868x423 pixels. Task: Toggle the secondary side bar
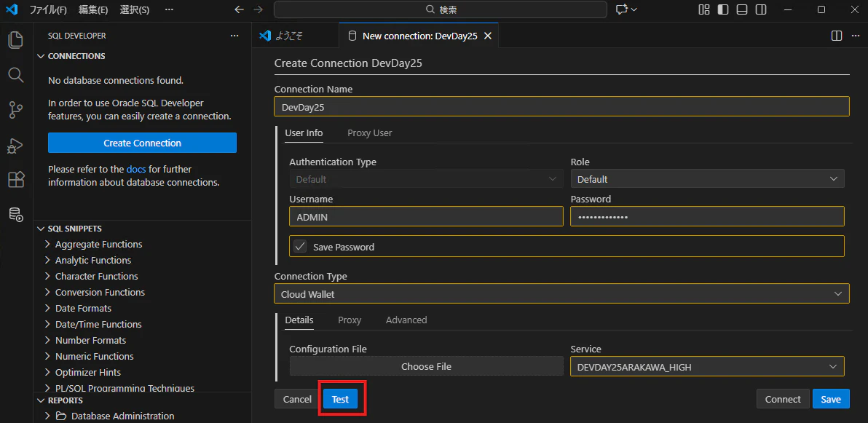point(761,9)
